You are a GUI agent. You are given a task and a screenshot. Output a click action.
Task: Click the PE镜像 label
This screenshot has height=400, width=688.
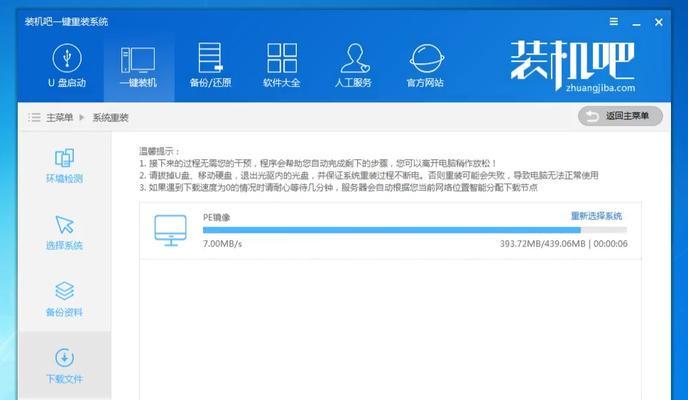click(x=216, y=217)
